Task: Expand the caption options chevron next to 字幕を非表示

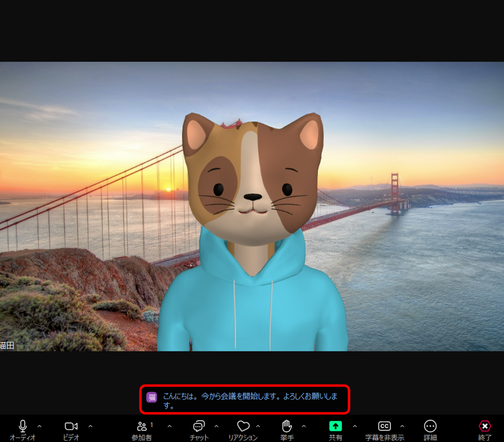Action: click(x=402, y=426)
